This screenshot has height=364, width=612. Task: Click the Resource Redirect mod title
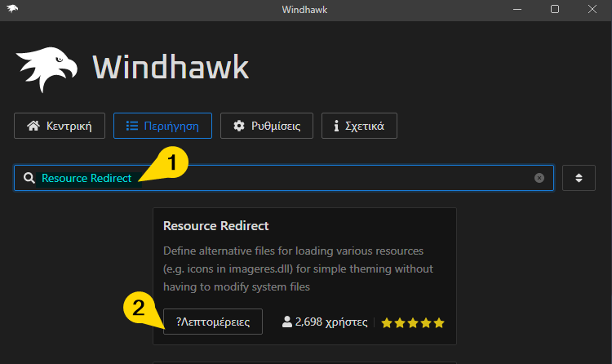point(216,226)
